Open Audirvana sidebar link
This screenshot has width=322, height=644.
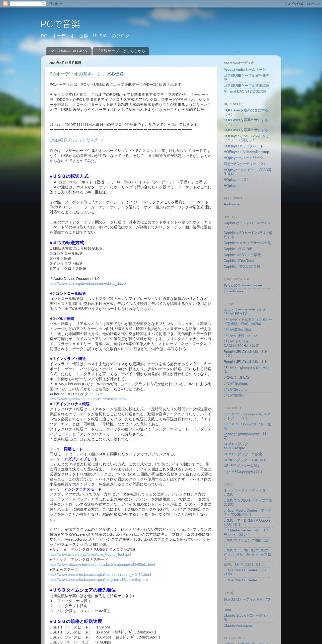coord(232,204)
